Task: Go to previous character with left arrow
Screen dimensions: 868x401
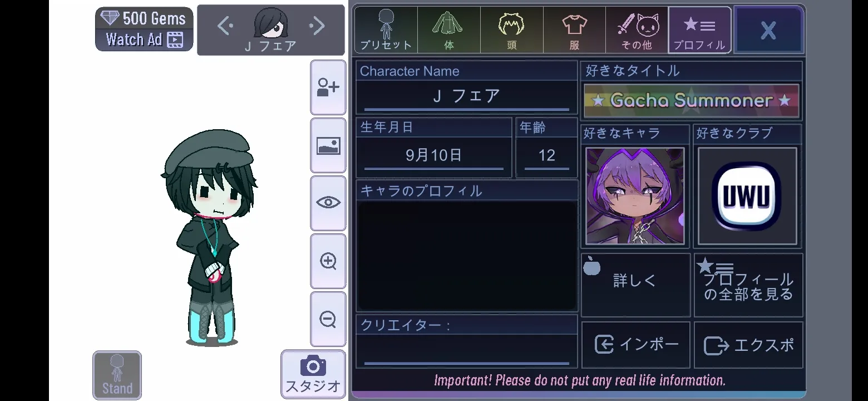Action: tap(225, 26)
